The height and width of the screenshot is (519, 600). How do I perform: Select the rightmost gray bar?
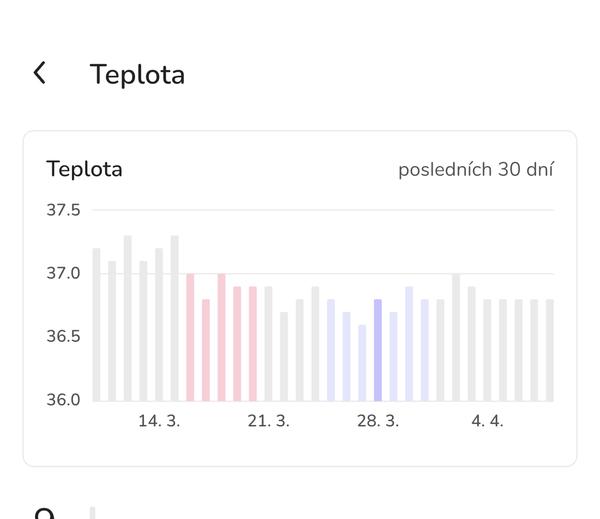549,350
